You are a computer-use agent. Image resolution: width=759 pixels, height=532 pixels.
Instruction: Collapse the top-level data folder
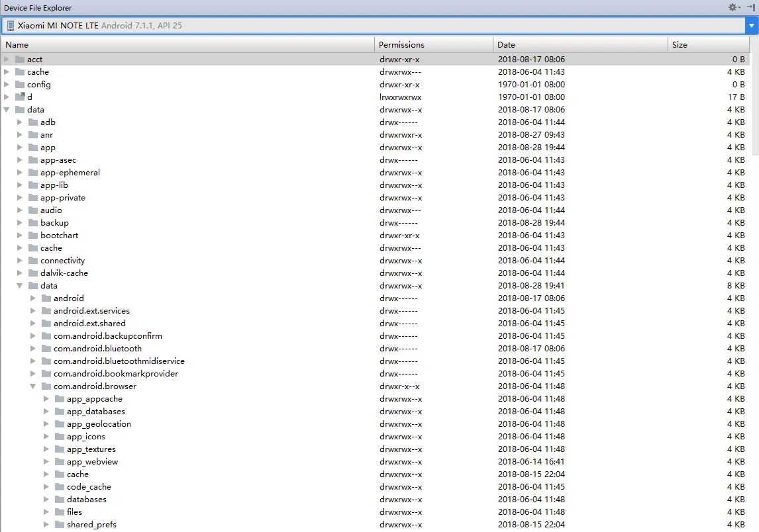click(7, 109)
